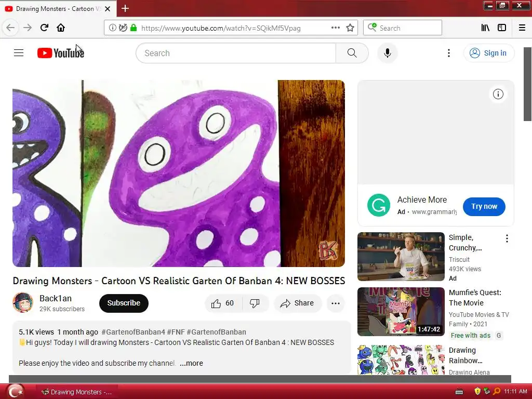Click the browser search box
532x399 pixels.
click(403, 28)
